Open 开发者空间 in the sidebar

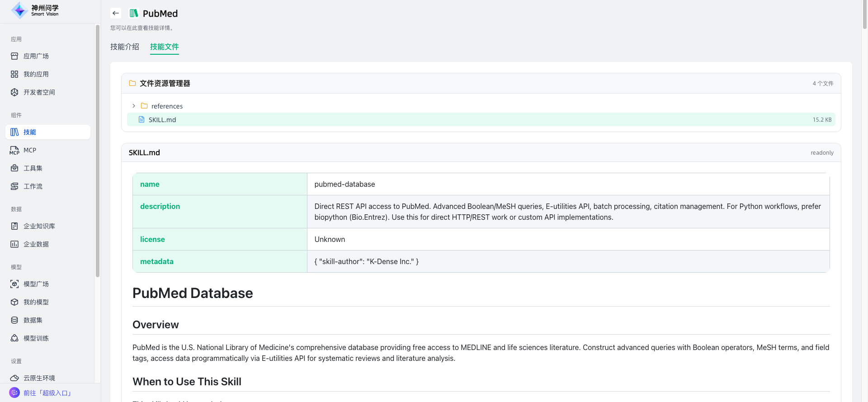click(39, 92)
